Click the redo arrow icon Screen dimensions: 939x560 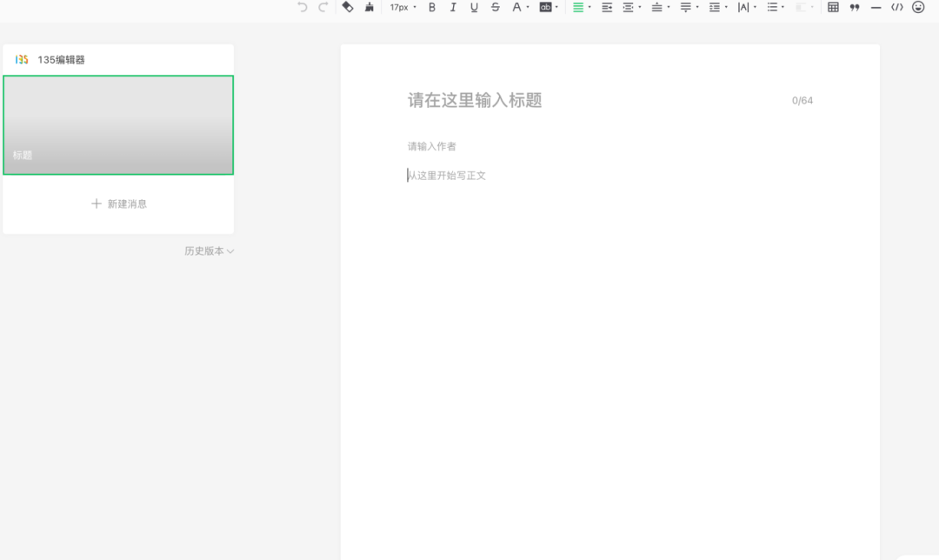pyautogui.click(x=323, y=7)
